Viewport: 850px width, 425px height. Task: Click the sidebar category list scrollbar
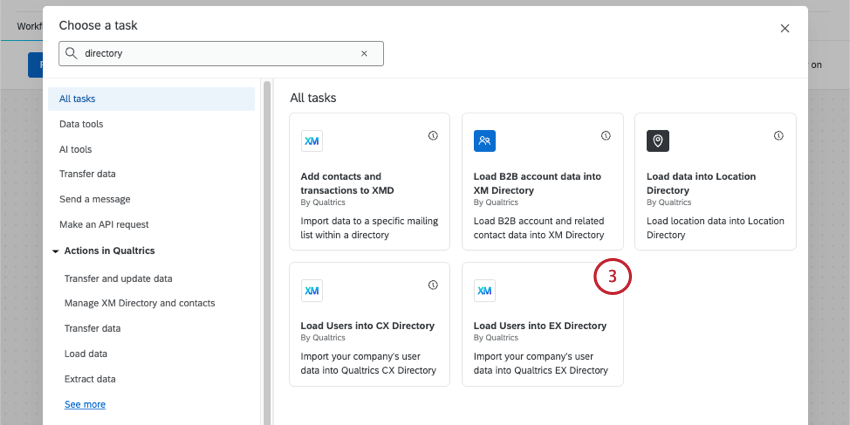tap(267, 250)
